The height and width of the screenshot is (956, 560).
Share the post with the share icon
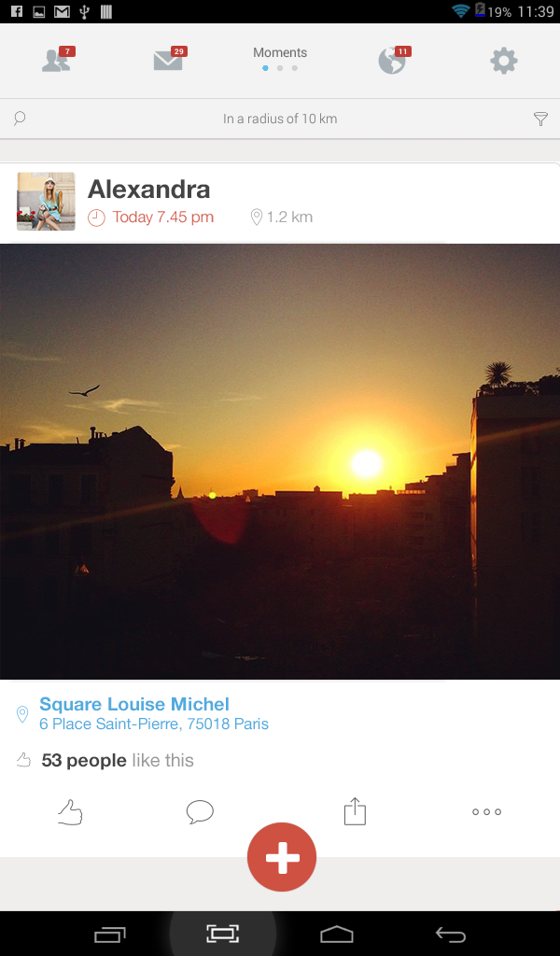point(355,811)
